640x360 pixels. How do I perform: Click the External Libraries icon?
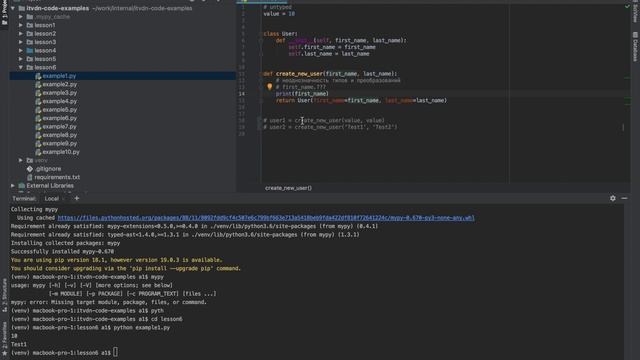point(22,186)
